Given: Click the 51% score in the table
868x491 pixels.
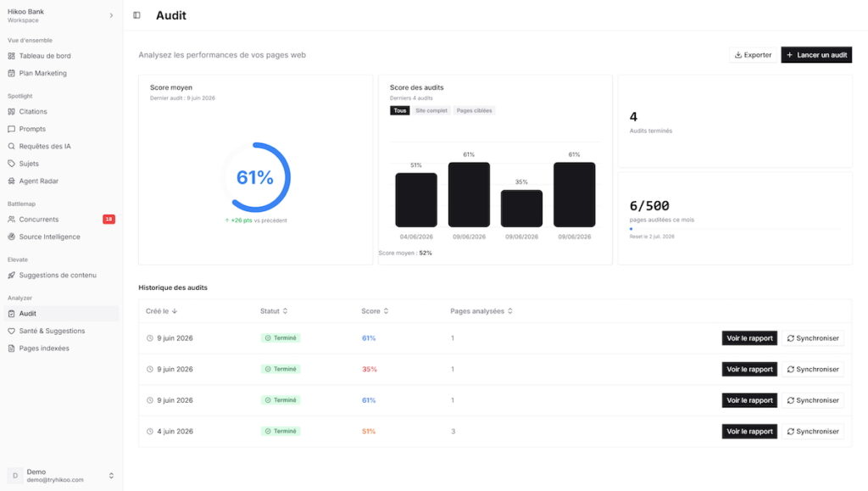Looking at the screenshot, I should click(x=369, y=432).
